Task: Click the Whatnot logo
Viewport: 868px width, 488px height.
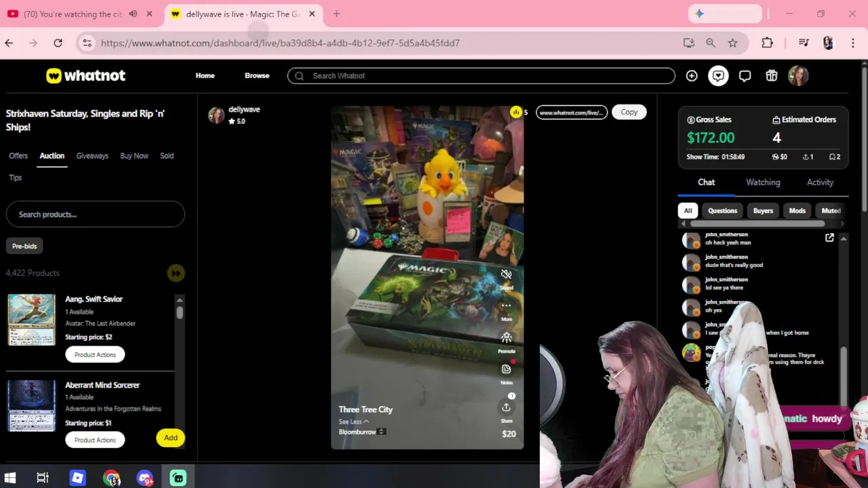Action: tap(85, 75)
